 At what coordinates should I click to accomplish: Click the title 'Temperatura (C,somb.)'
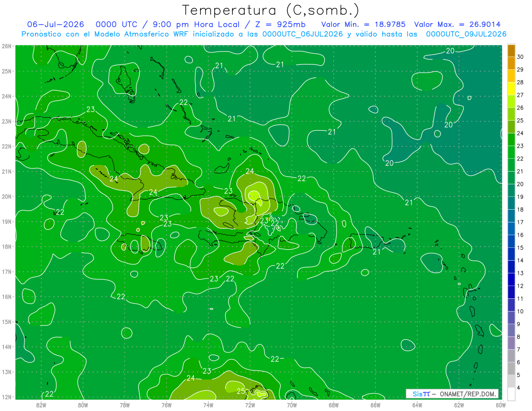[x=271, y=10]
